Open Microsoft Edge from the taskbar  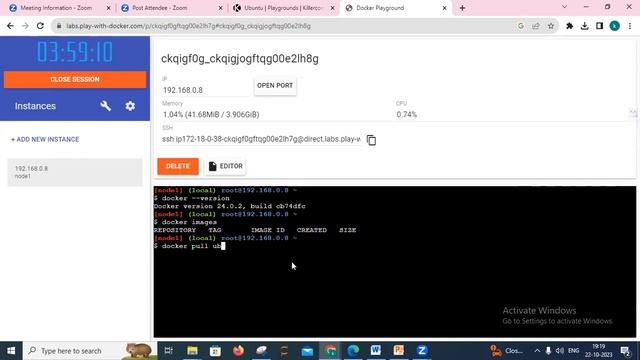pos(353,351)
